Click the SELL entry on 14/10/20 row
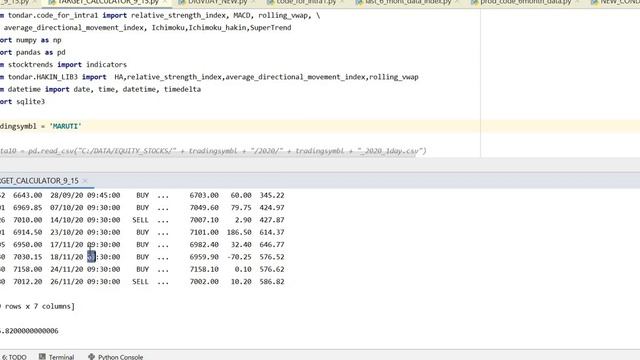The width and height of the screenshot is (640, 360). [140, 220]
